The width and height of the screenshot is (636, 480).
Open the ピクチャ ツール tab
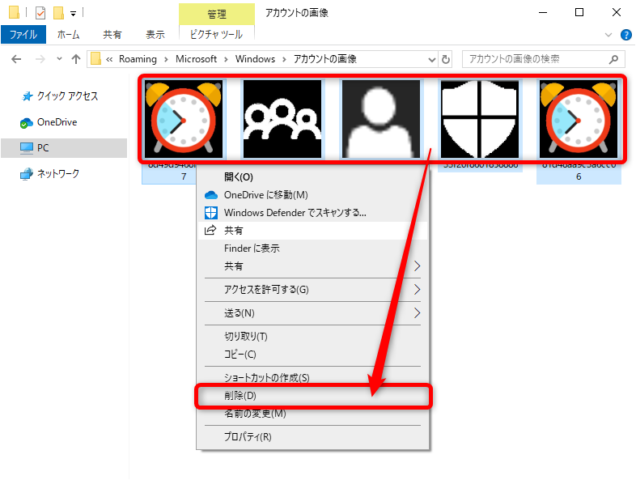click(217, 34)
